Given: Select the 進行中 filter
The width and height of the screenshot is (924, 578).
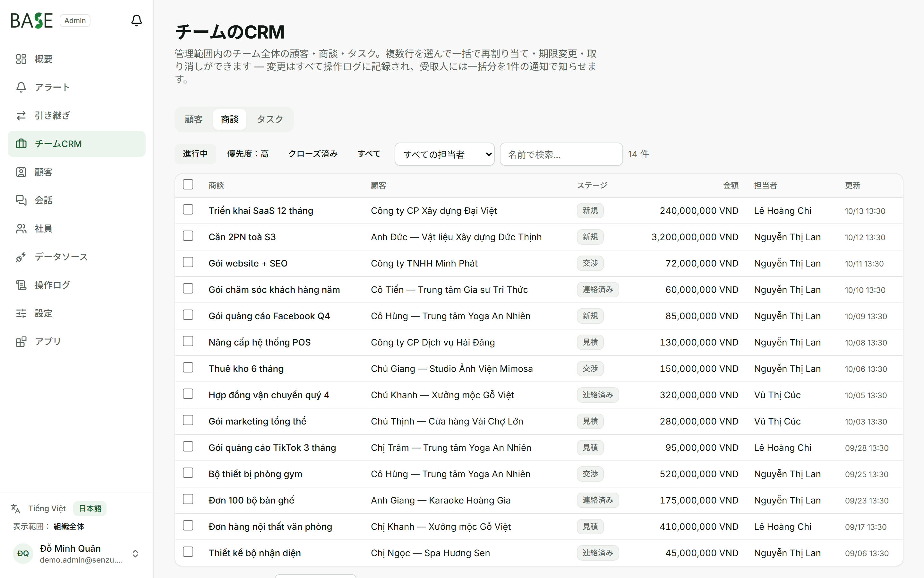Looking at the screenshot, I should pyautogui.click(x=195, y=154).
